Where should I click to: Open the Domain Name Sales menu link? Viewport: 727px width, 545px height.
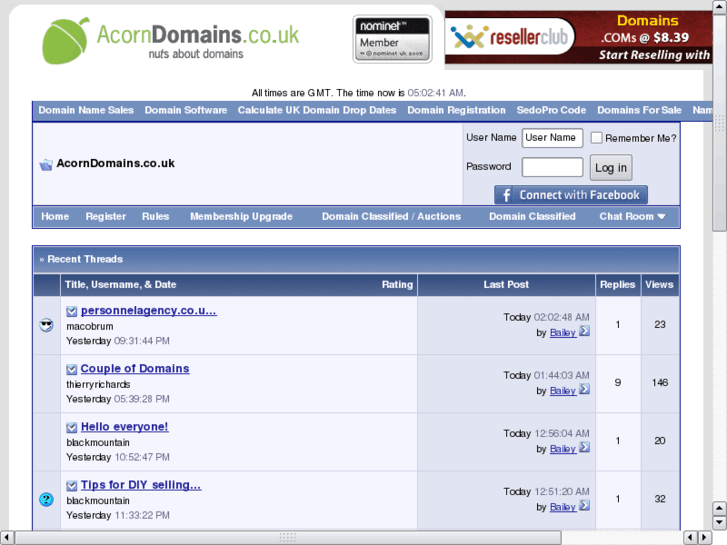[x=86, y=110]
